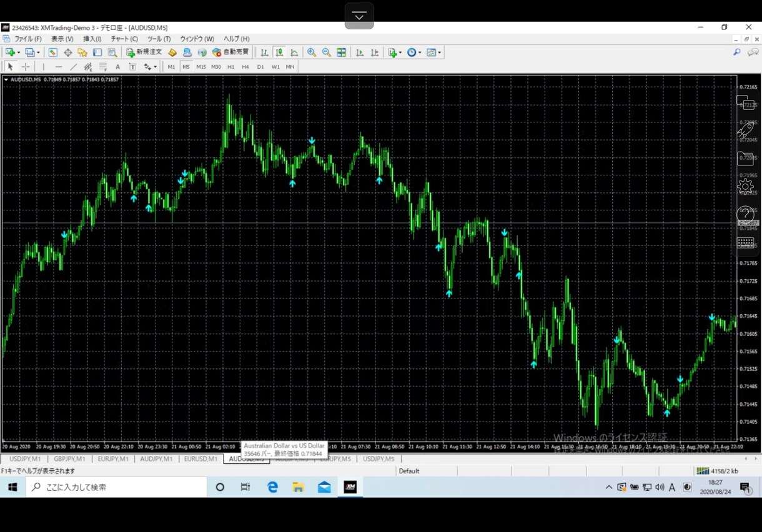Toggle the Terminal panel icon
This screenshot has height=532, width=762.
[97, 52]
